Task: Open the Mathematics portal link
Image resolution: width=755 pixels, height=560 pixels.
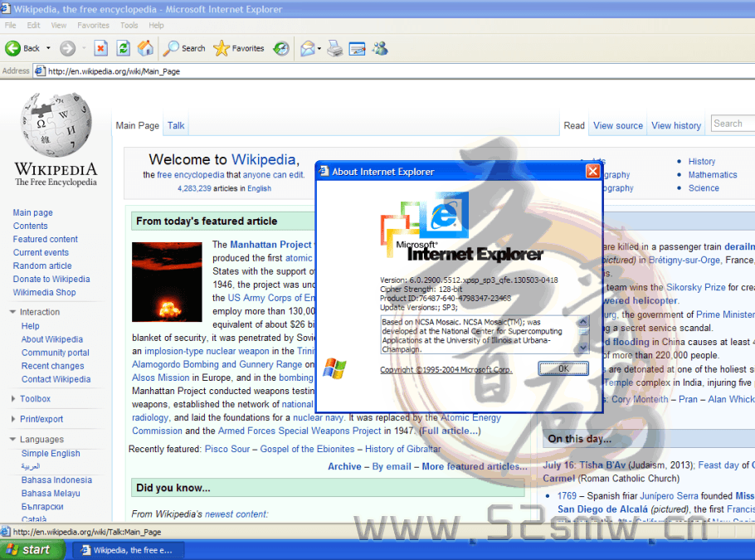Action: coord(713,175)
